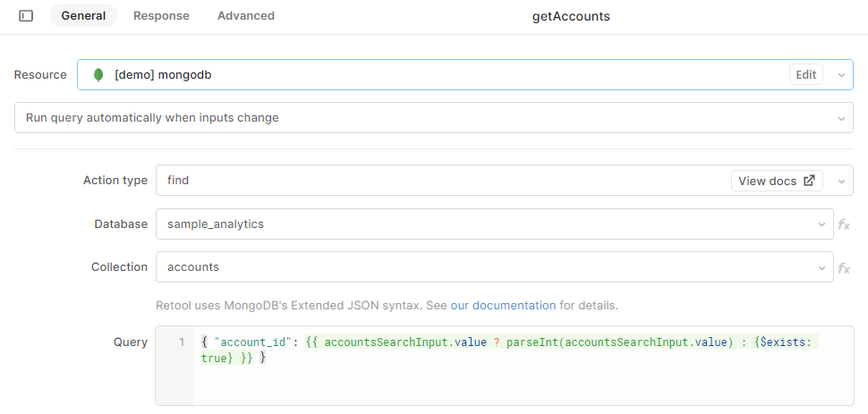Open the Collection accounts dropdown
Screen dimensions: 868x414
point(492,267)
